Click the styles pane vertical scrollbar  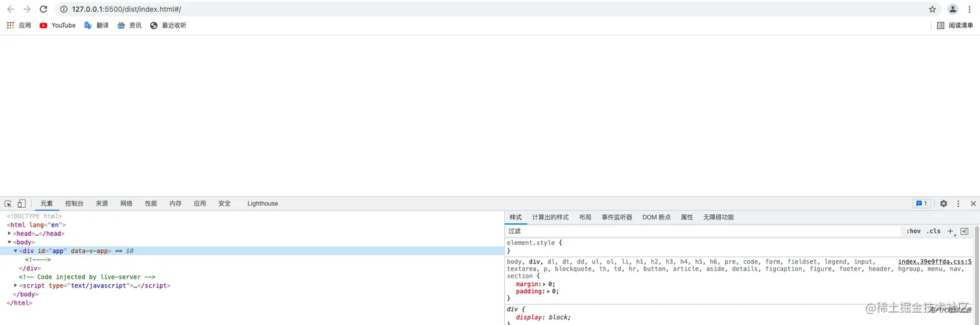pos(977,275)
